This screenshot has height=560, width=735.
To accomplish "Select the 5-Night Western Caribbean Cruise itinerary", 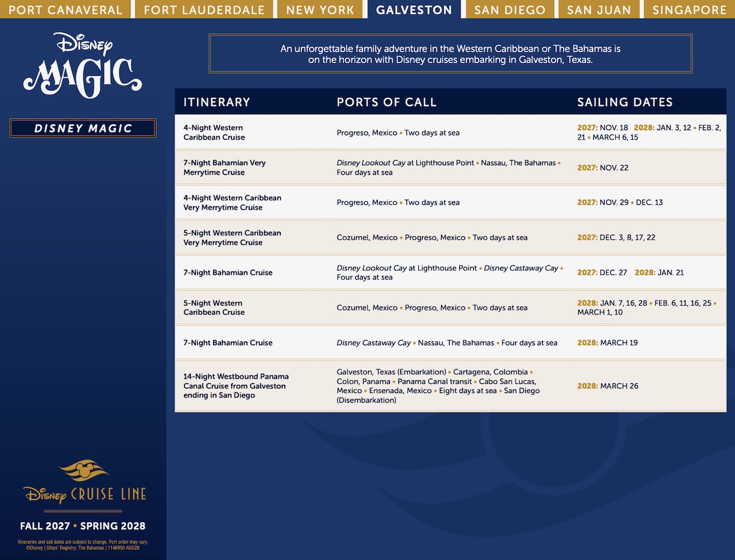I will (x=214, y=308).
